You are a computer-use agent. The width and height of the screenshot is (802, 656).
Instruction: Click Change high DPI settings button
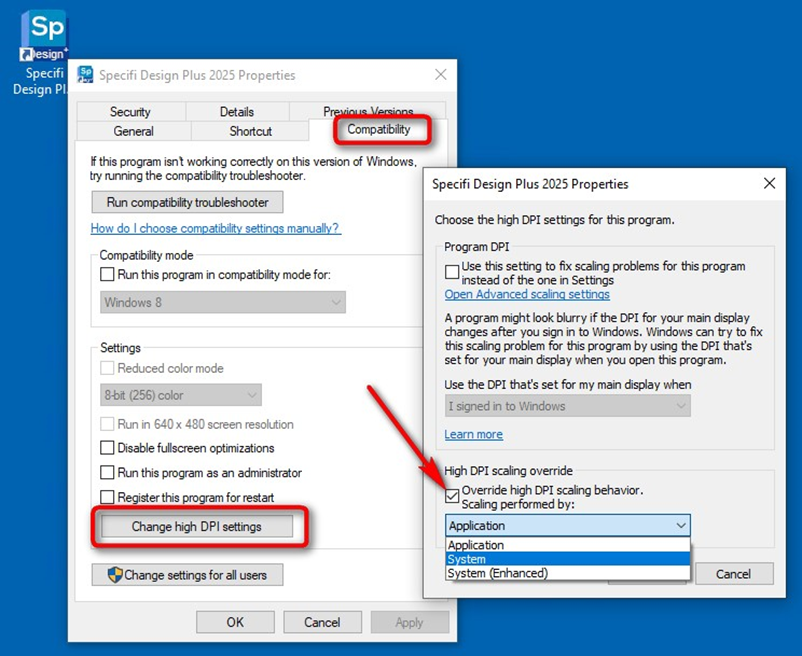197,527
